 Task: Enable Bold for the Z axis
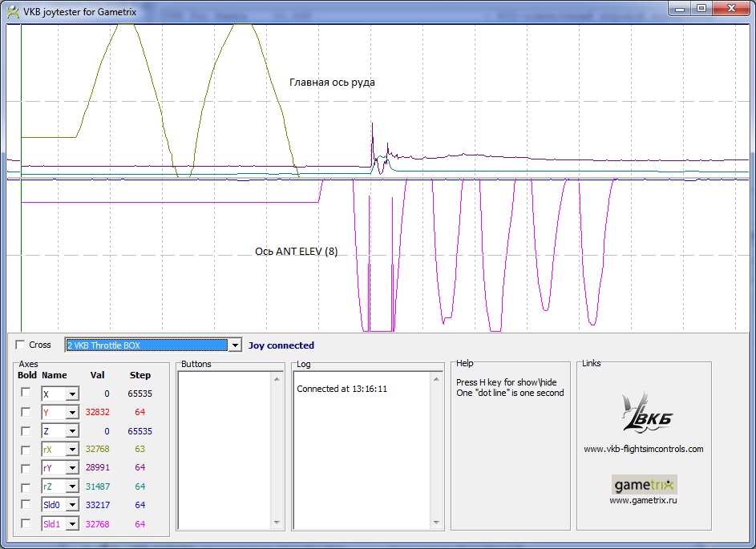[x=26, y=430]
